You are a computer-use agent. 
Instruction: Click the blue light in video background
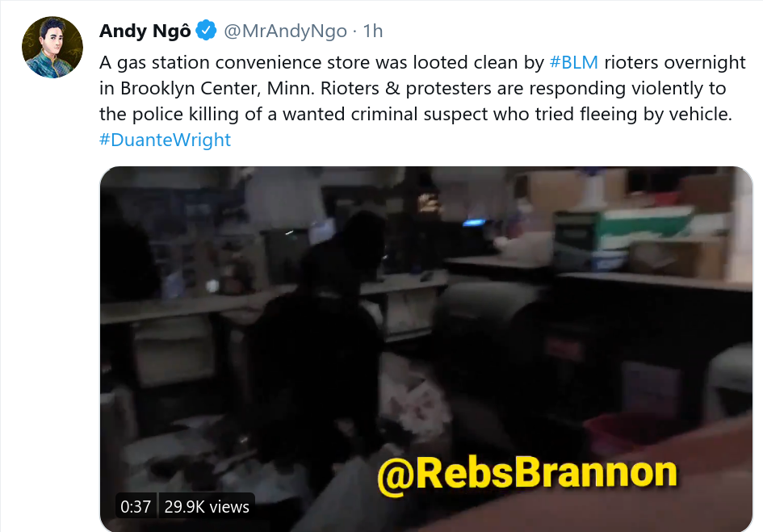pyautogui.click(x=473, y=223)
